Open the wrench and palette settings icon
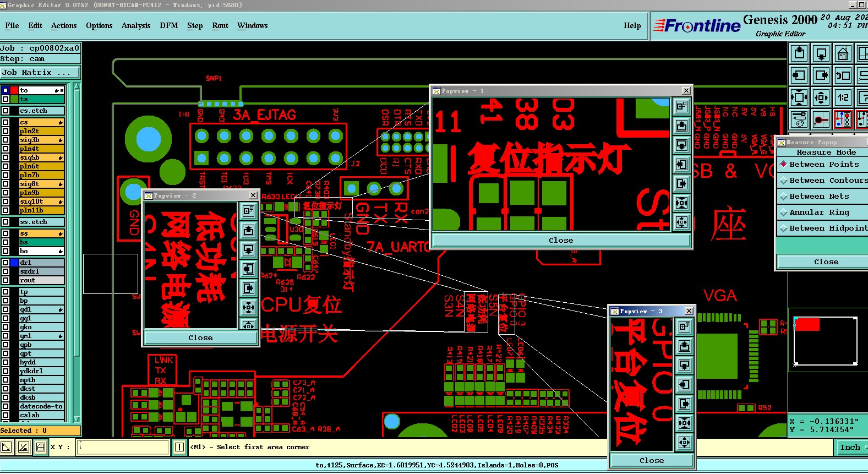The image size is (868, 474). point(799,119)
